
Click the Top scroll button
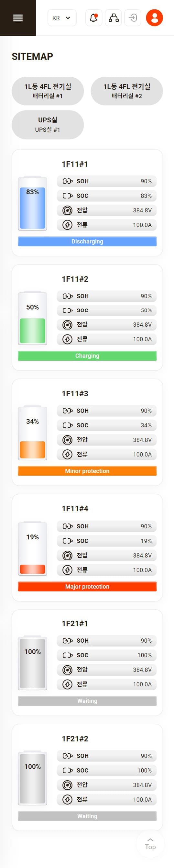(x=150, y=844)
